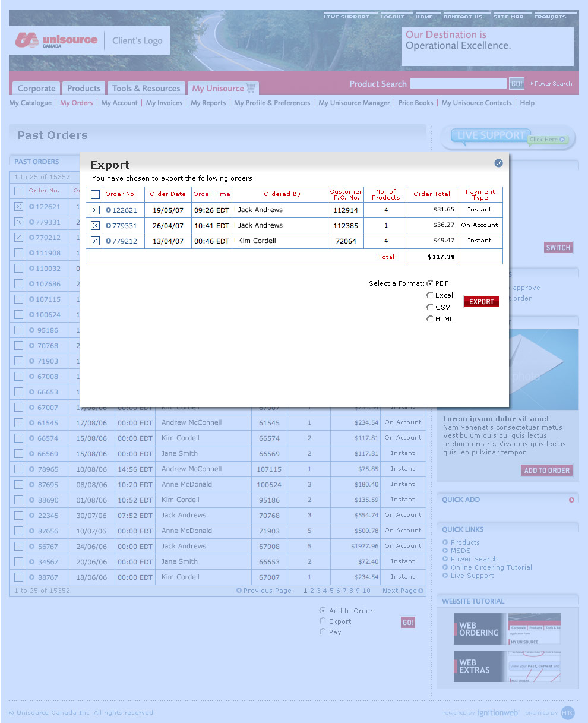Viewport: 588px width, 723px height.
Task: Click the Web Ordering tutorial thumbnail
Action: tap(507, 629)
